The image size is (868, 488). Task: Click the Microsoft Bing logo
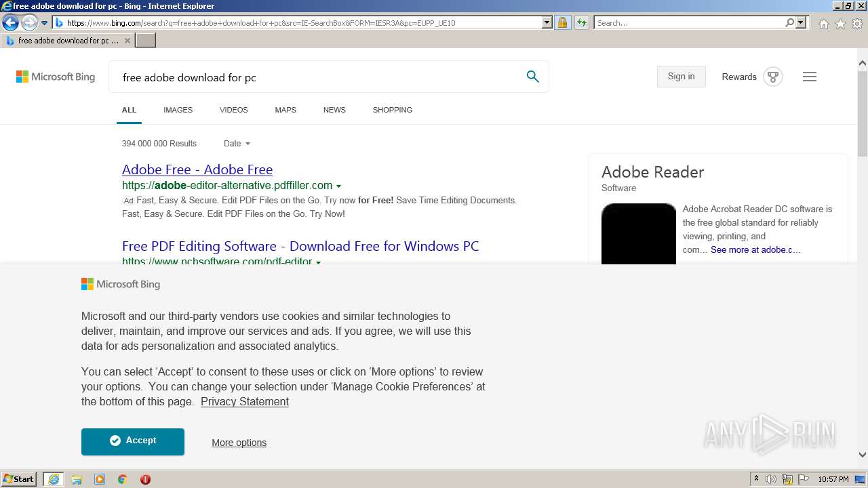click(56, 77)
